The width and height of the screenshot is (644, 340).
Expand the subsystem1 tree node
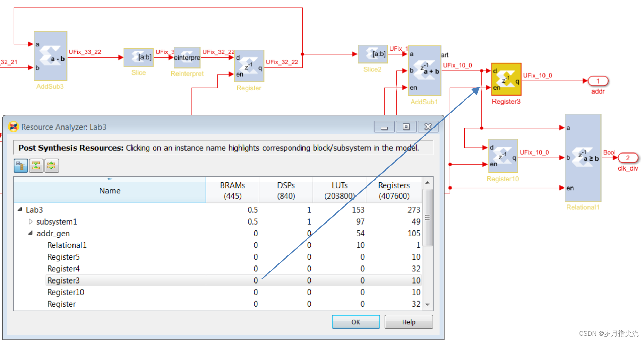[x=31, y=221]
